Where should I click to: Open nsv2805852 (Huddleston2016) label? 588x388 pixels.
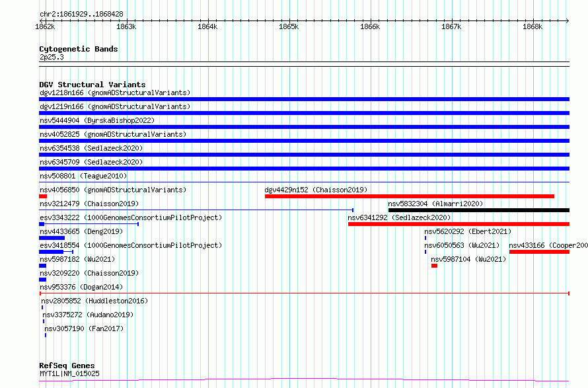[94, 301]
